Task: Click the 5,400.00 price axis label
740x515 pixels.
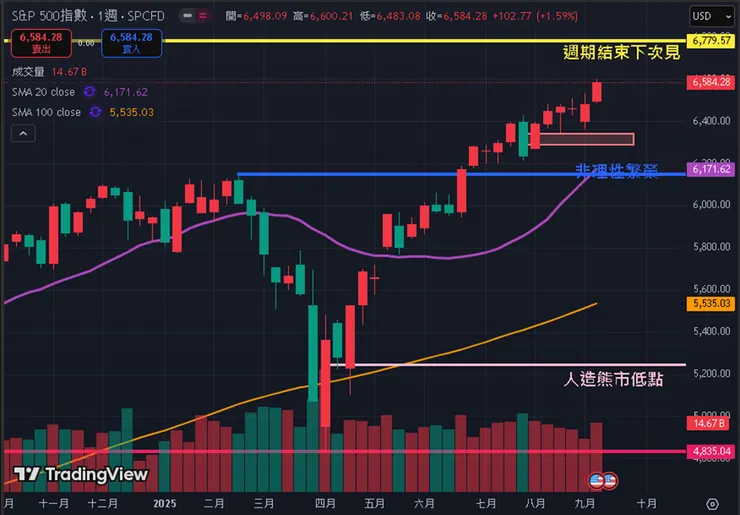Action: (711, 331)
